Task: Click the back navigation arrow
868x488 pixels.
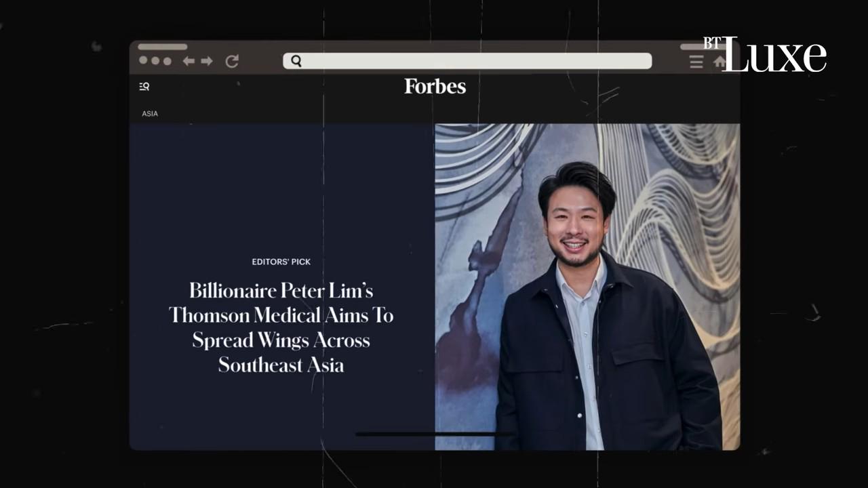Action: click(x=189, y=61)
